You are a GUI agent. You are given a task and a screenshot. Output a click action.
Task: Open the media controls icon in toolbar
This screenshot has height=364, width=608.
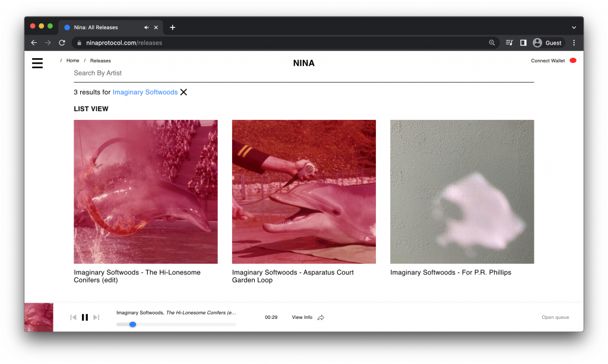click(x=509, y=43)
